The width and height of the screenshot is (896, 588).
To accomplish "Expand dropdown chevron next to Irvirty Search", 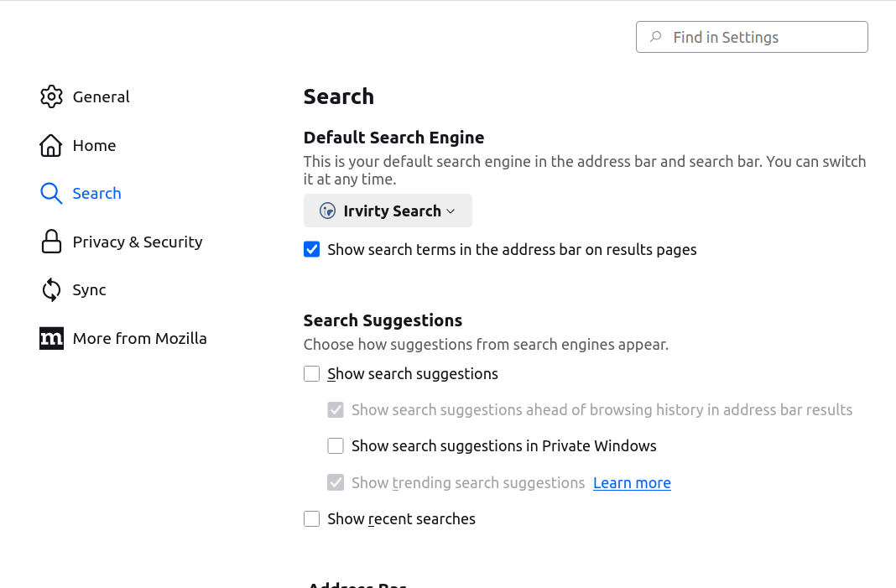I will click(451, 211).
